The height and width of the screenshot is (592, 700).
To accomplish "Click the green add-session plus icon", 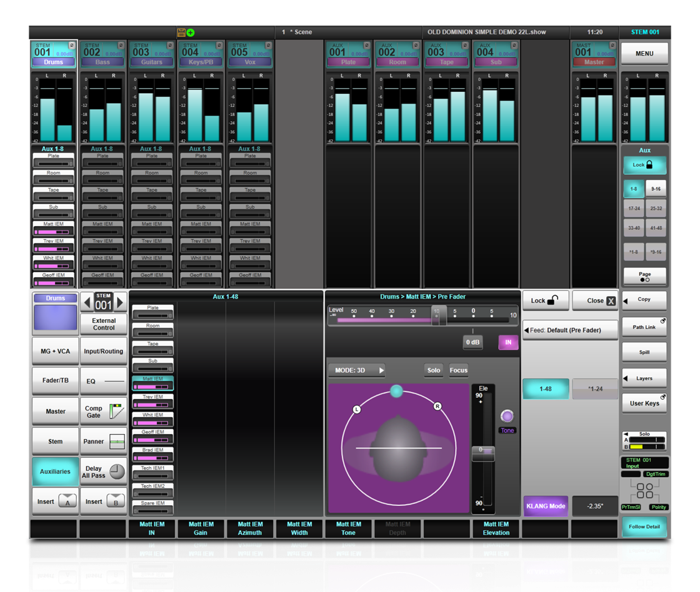I will [190, 32].
